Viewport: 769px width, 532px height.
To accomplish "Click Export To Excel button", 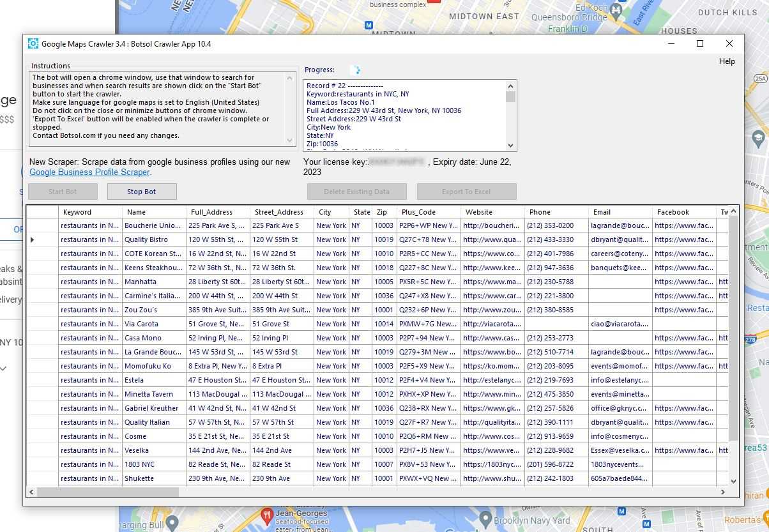I will click(466, 192).
